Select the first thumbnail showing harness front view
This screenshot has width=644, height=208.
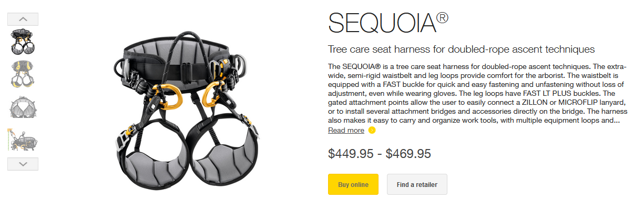coord(23,43)
